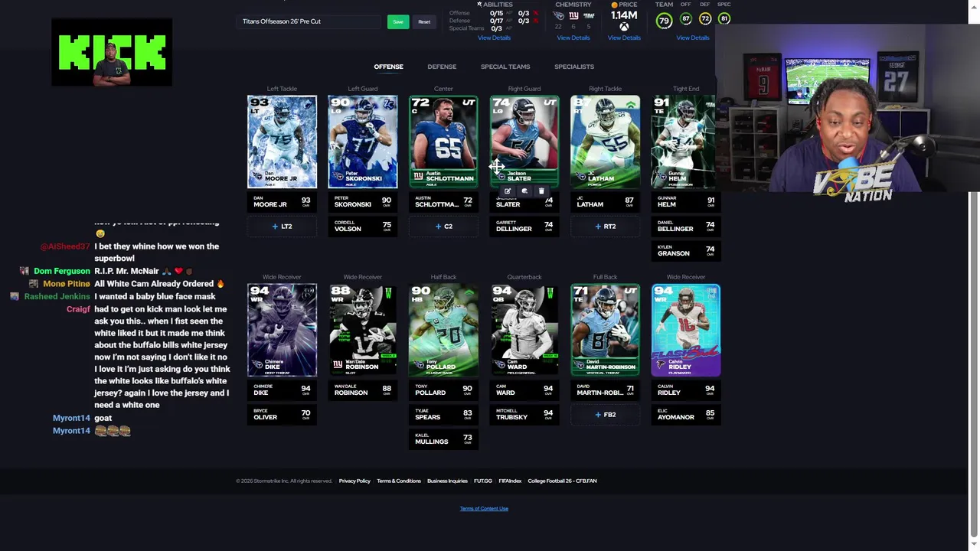This screenshot has width=980, height=551.
Task: Click username Myront14 next to 'goat' message
Action: tap(71, 418)
